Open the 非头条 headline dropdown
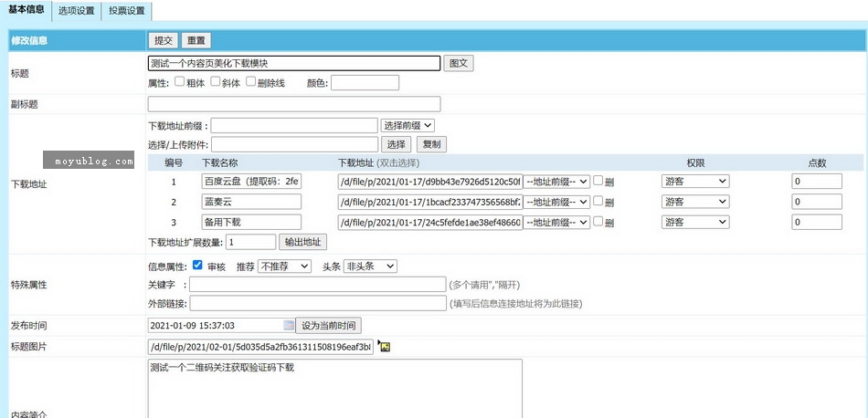868x418 pixels. pyautogui.click(x=371, y=266)
